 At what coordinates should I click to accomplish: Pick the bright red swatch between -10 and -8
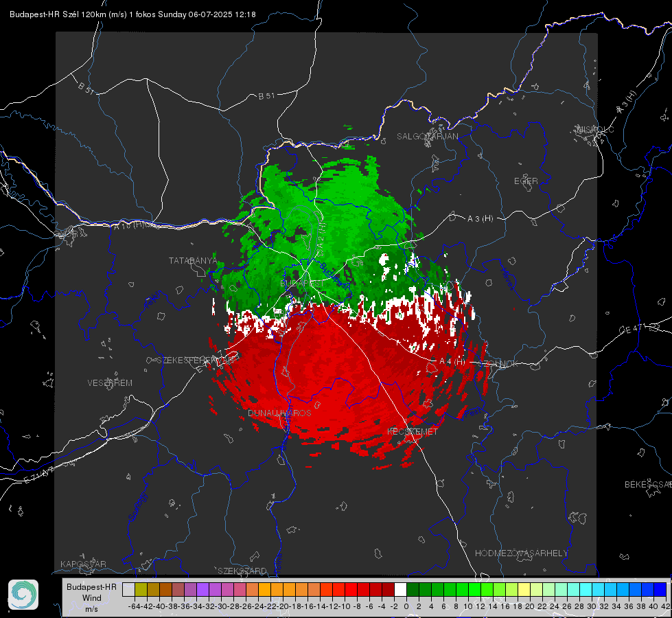point(351,589)
